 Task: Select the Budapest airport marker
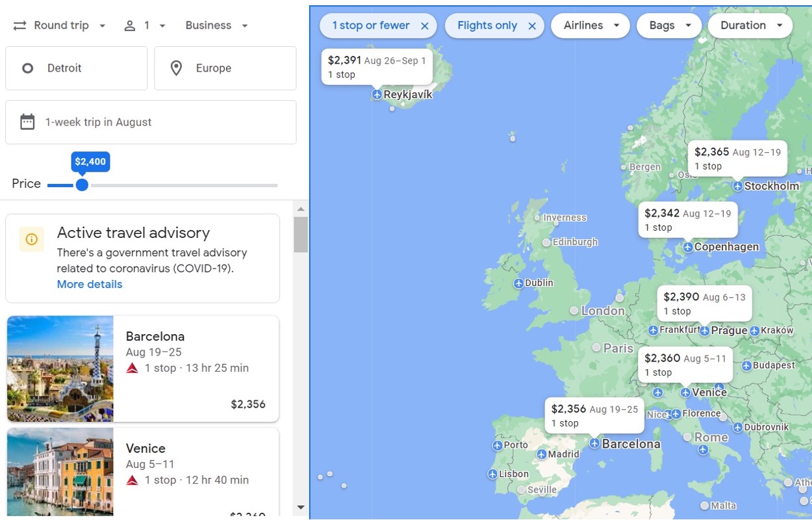click(746, 366)
